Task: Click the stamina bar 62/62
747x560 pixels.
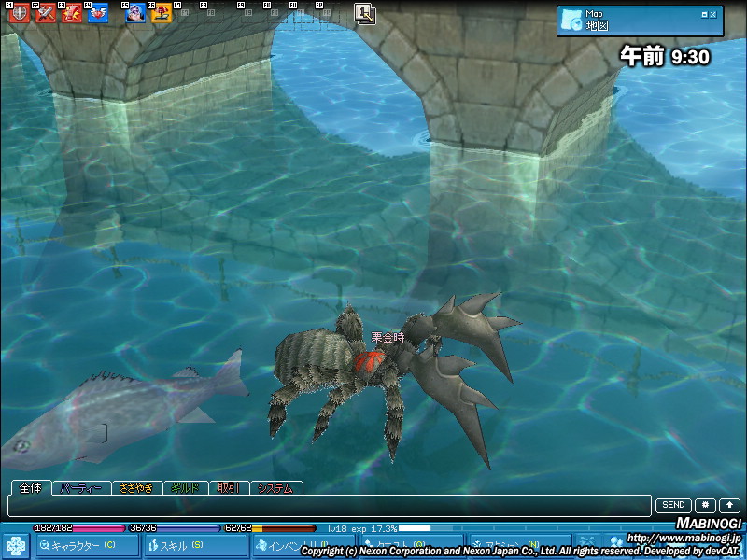Action: pyautogui.click(x=270, y=528)
